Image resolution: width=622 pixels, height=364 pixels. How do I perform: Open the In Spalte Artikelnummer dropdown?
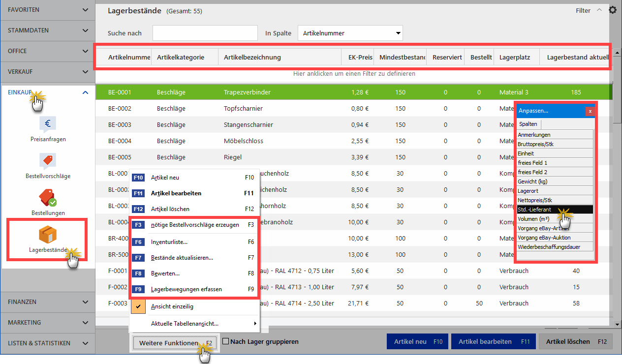pos(350,33)
